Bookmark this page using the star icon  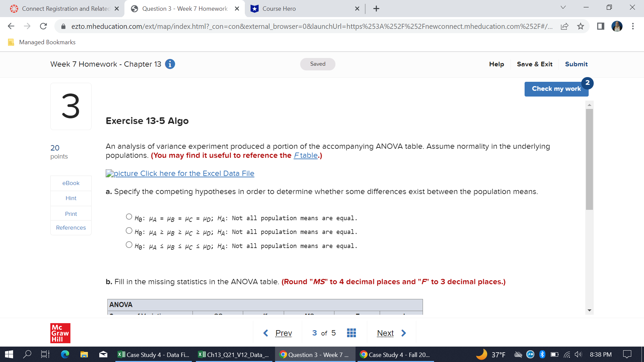point(580,26)
